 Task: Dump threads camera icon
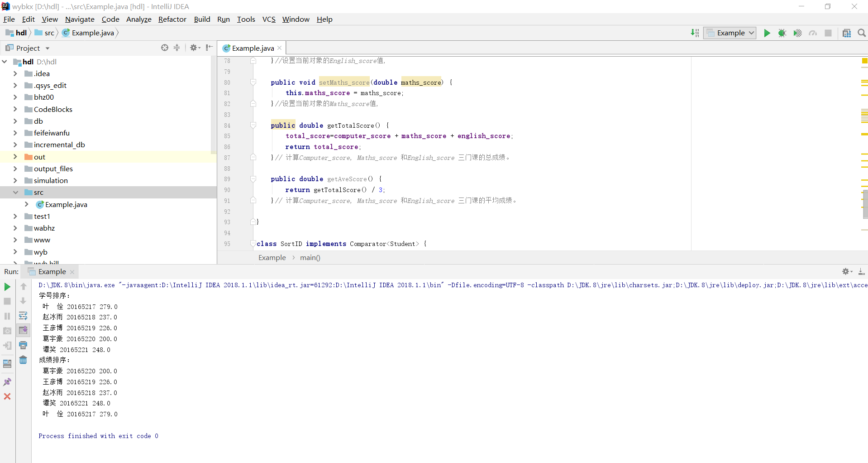pyautogui.click(x=7, y=331)
